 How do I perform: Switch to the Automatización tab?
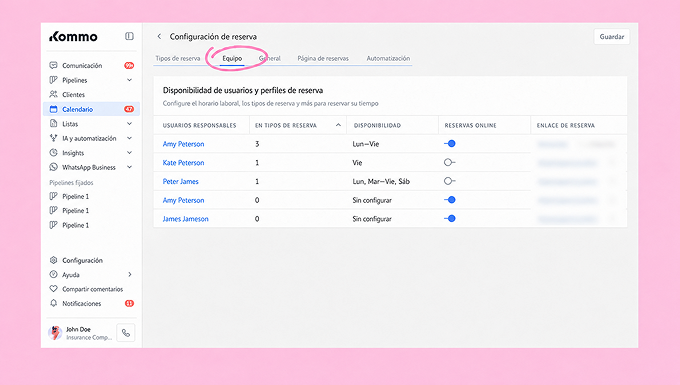(388, 59)
